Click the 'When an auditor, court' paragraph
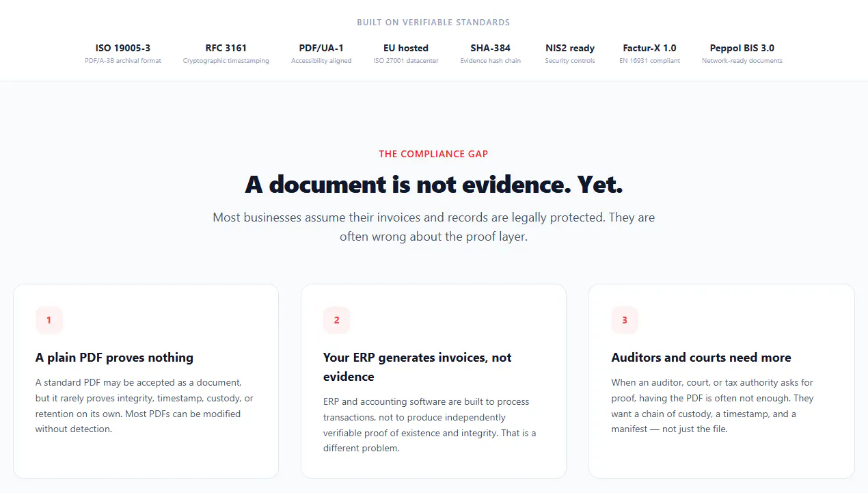 click(713, 406)
